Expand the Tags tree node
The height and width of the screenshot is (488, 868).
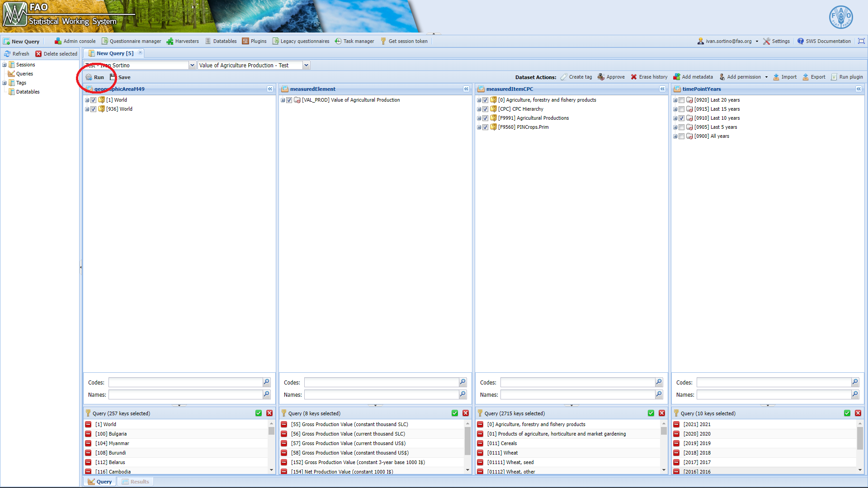(5, 83)
